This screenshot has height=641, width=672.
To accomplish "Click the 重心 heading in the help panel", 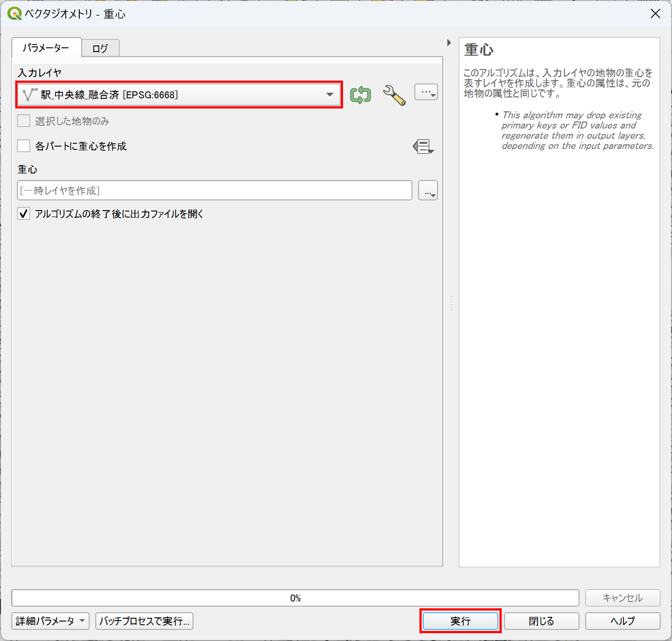I will click(x=479, y=50).
